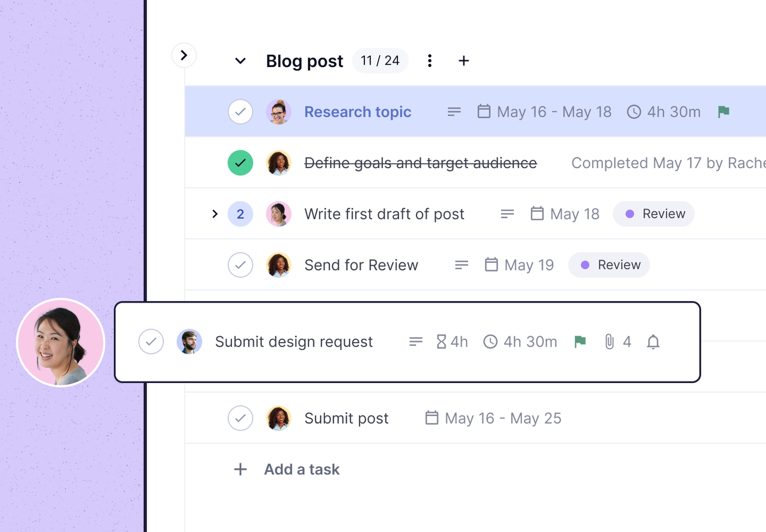
Task: Click Add a task
Action: coord(301,469)
